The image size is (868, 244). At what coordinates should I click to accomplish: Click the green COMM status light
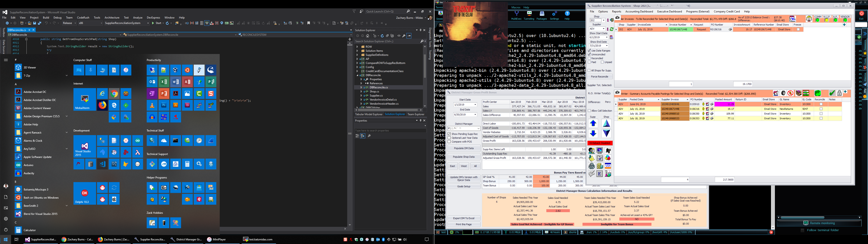pos(817,20)
